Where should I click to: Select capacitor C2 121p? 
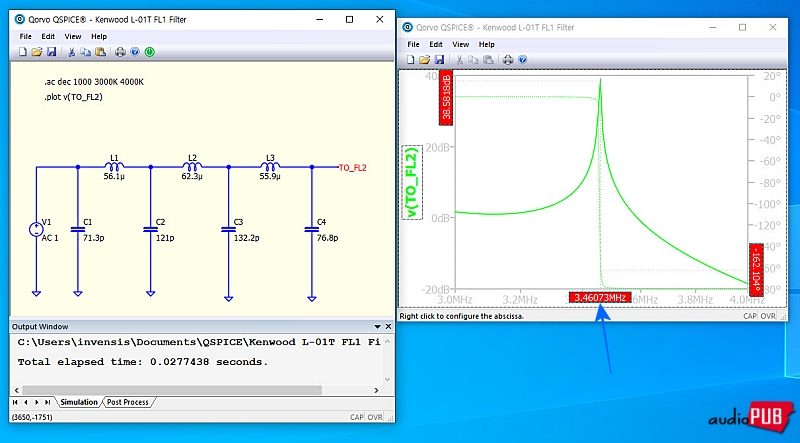[x=151, y=230]
